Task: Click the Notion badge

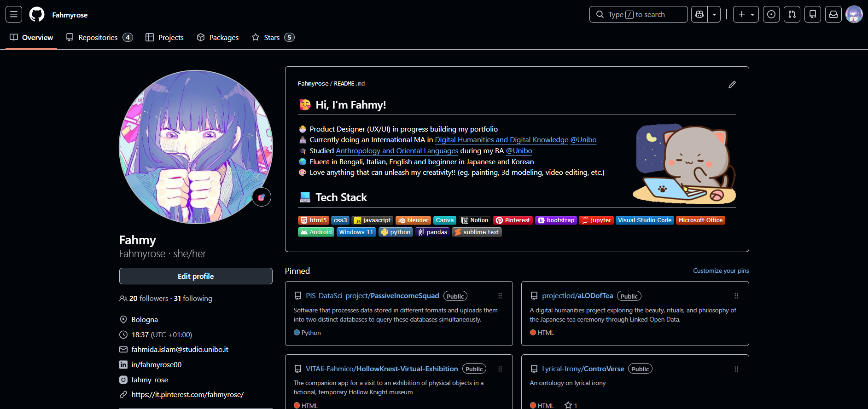Action: (475, 220)
